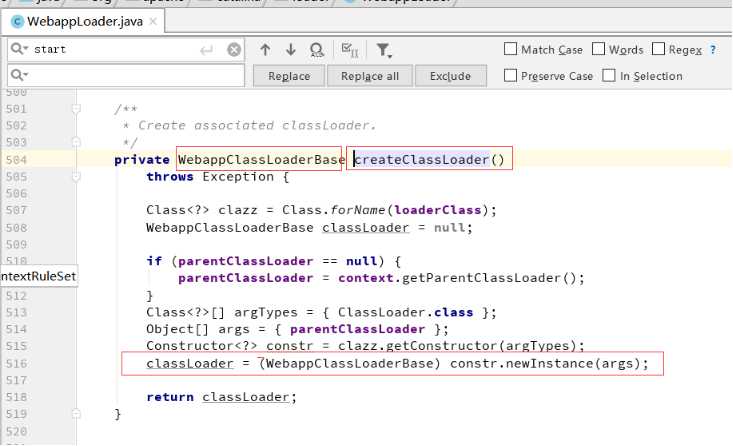Toggle fold marker at line 503

tap(76, 142)
